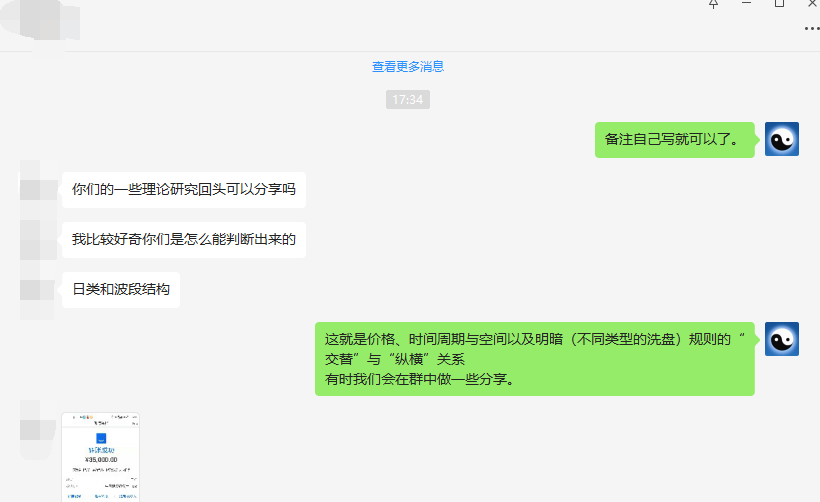The image size is (820, 502).
Task: Open sender avatar next to 我比较好奇 message
Action: 37,239
